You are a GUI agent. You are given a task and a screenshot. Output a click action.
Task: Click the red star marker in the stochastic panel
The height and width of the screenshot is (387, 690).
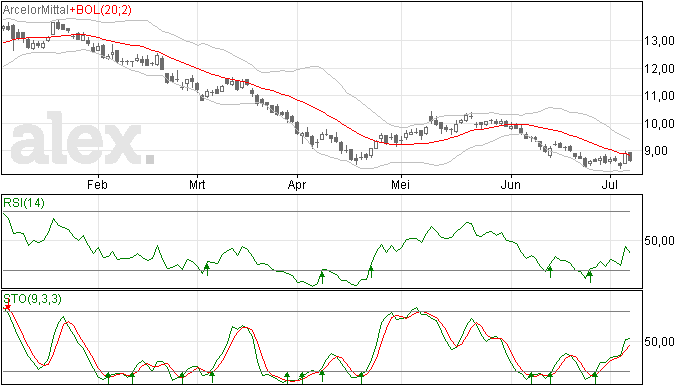point(7,307)
